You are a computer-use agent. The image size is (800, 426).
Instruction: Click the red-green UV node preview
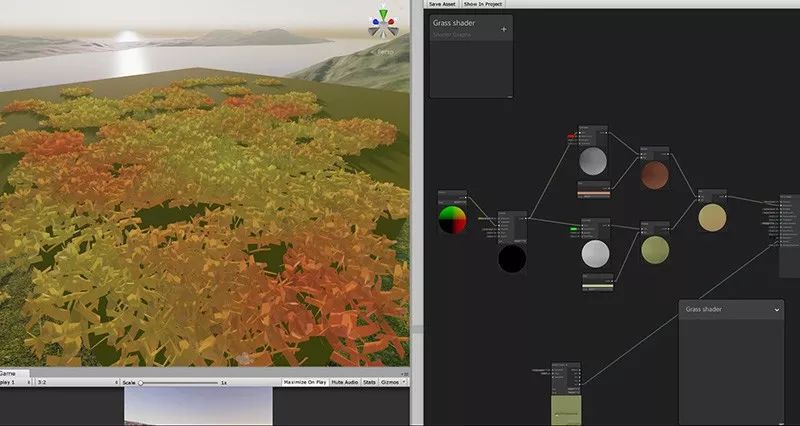[x=452, y=219]
